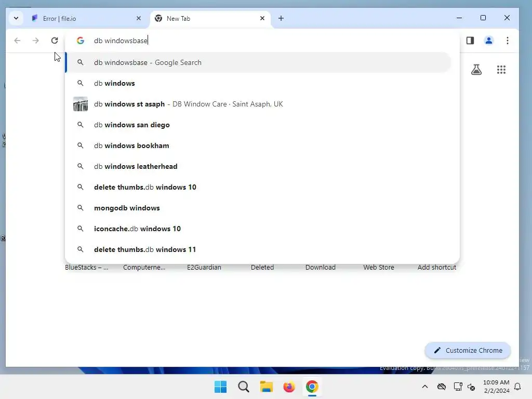532x399 pixels.
Task: Select 'db windows san diego' suggestion
Action: [x=259, y=125]
